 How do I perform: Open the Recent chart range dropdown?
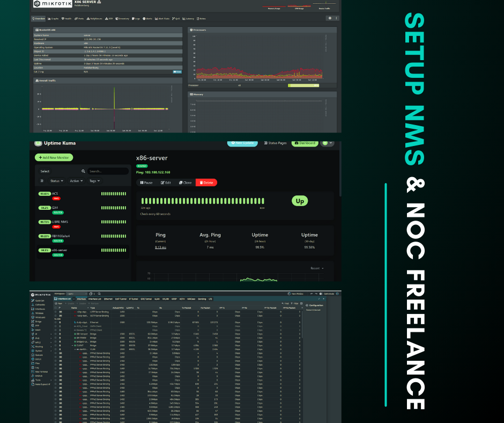(317, 268)
